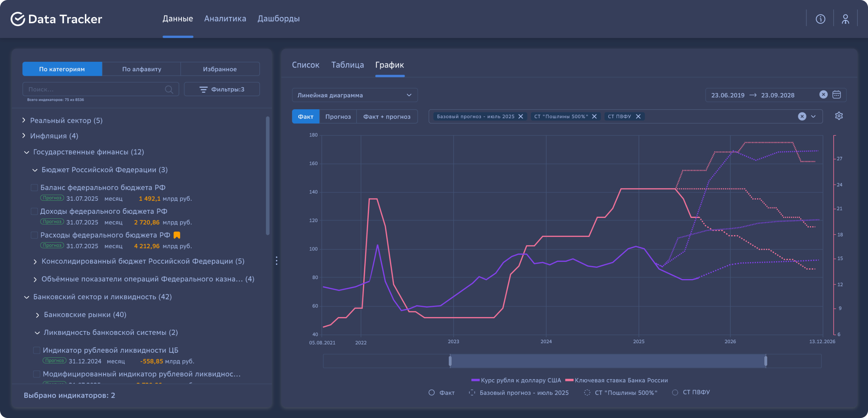Open the 'Фильтры:3' button

pos(222,89)
